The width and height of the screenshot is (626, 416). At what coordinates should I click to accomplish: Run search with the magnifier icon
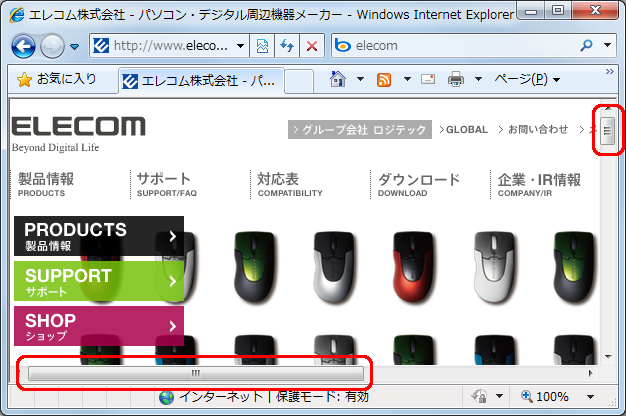point(586,46)
